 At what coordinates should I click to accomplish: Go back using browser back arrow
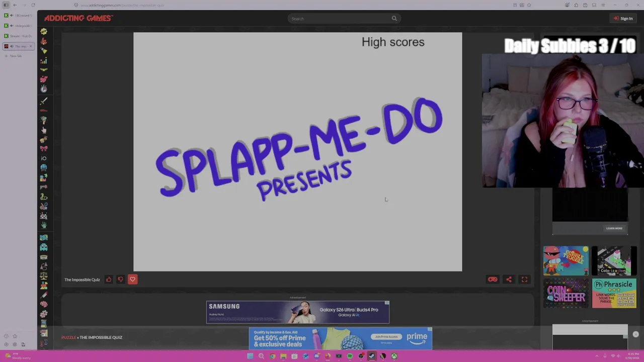click(x=15, y=5)
